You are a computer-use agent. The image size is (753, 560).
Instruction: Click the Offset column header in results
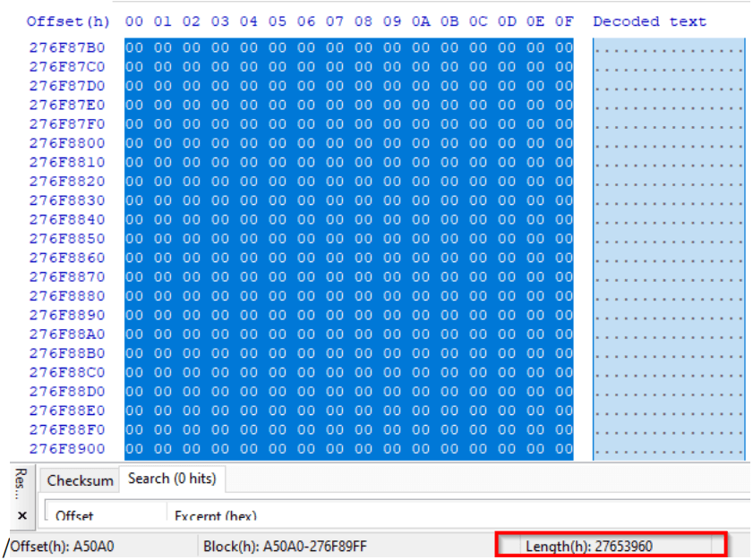point(74,515)
